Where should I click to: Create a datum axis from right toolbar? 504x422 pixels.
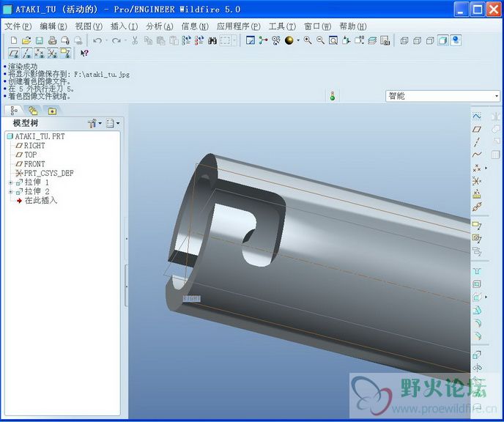(x=477, y=141)
